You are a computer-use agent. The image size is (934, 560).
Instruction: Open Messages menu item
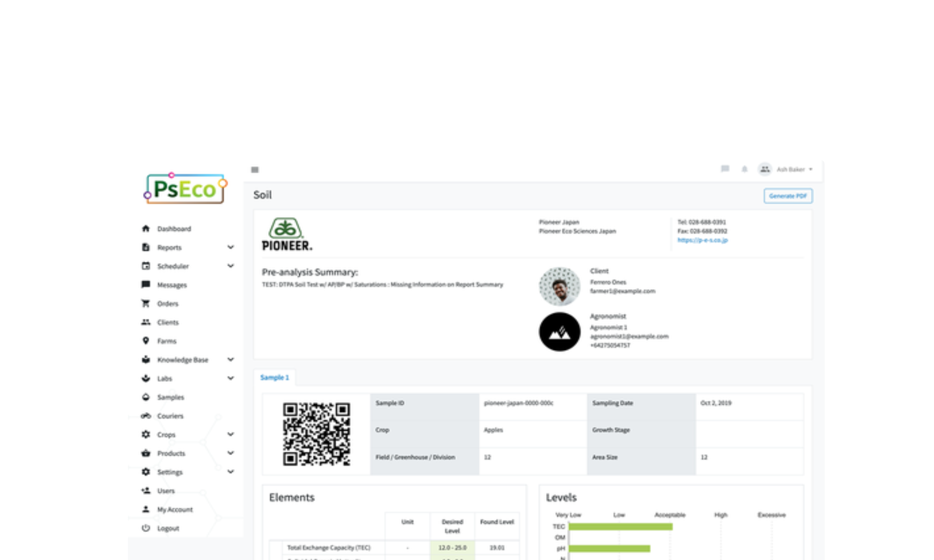click(x=172, y=285)
